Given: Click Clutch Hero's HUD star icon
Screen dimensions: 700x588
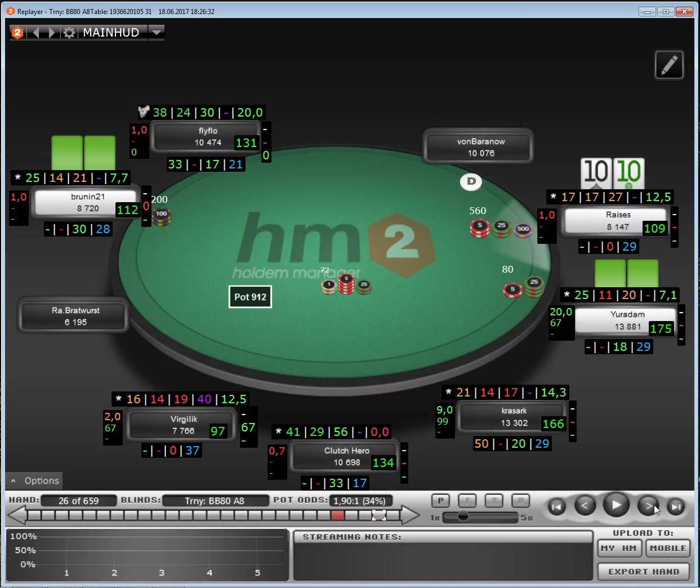Looking at the screenshot, I should tap(278, 431).
